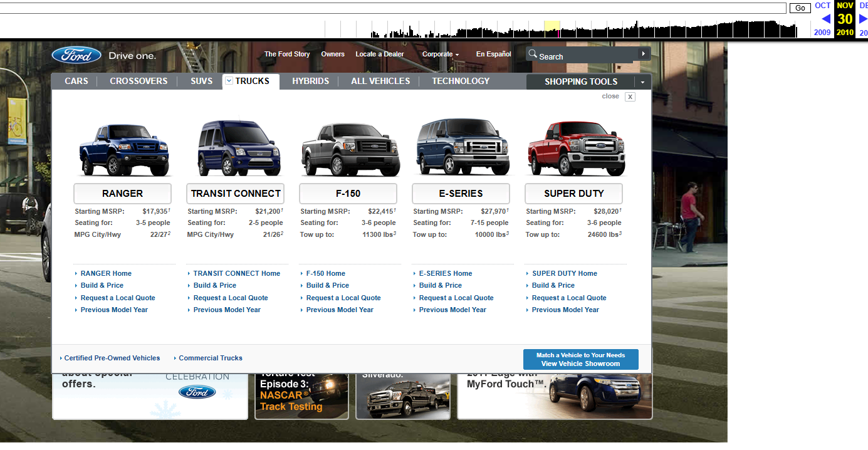Screen dimensions: 868x450
Task: Switch to the SUVs tab
Action: click(x=202, y=81)
